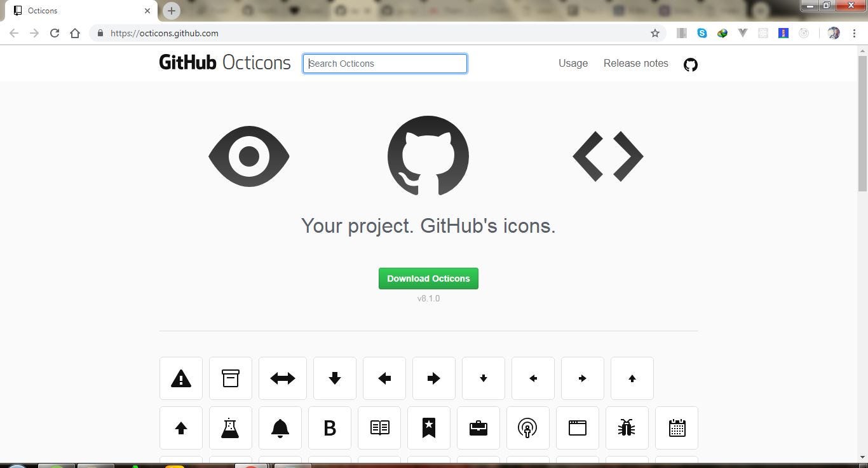Image resolution: width=868 pixels, height=468 pixels.
Task: Click the large GitHub Octocat hero icon
Action: [x=428, y=156]
